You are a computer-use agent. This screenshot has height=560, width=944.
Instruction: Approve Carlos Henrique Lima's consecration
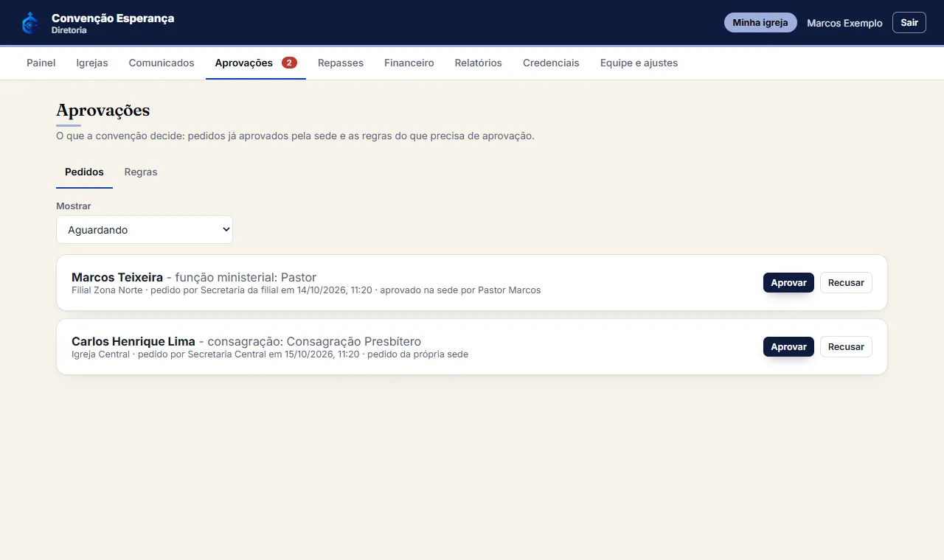point(788,347)
